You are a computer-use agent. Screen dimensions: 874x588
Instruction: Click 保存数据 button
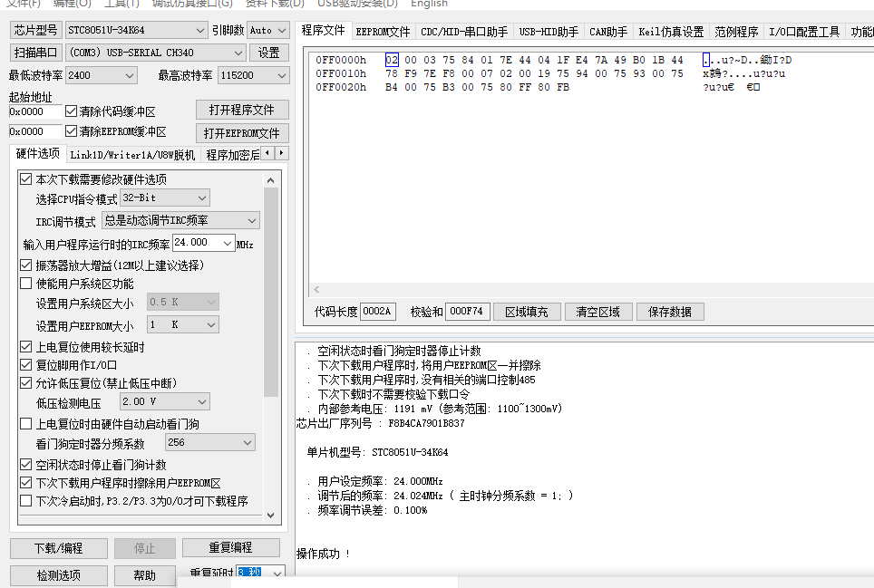pos(670,312)
